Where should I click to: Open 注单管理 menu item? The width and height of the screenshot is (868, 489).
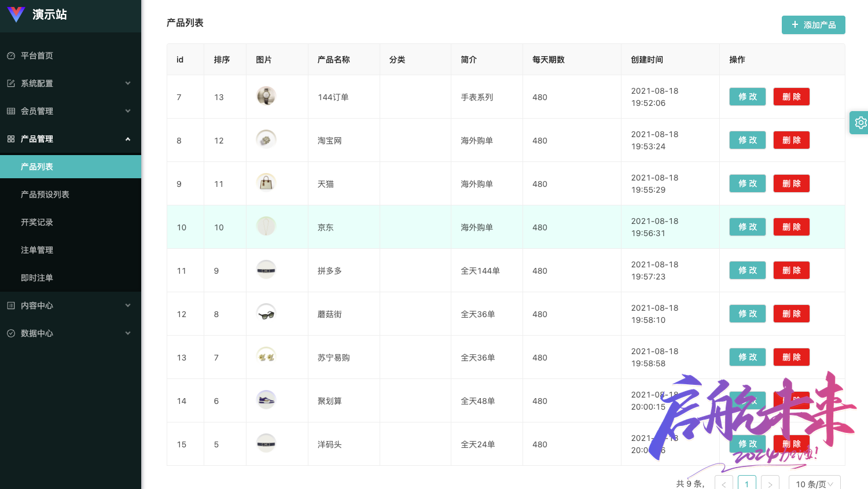pos(71,250)
